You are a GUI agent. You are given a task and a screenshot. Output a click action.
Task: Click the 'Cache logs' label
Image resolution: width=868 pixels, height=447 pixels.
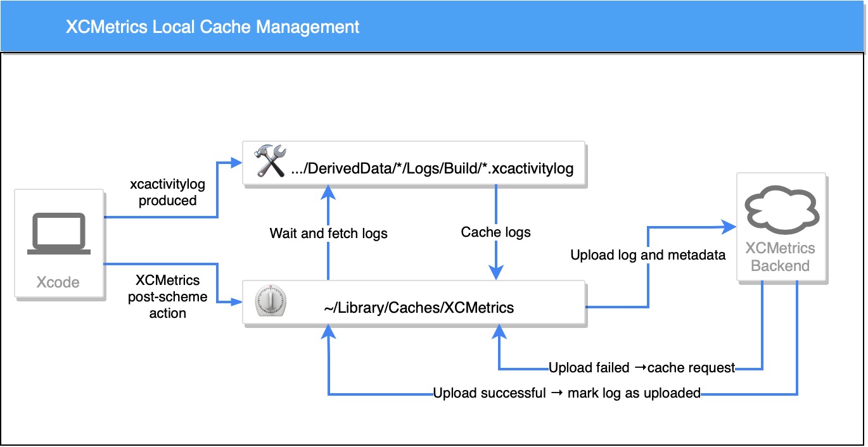(495, 232)
